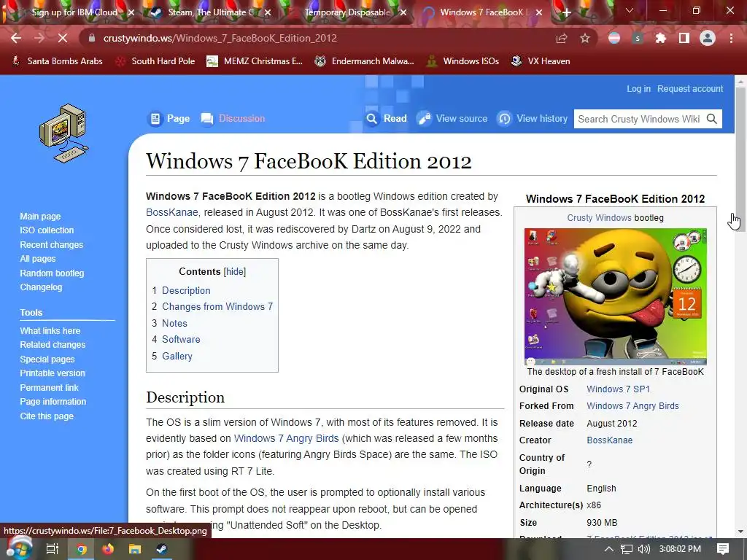The height and width of the screenshot is (560, 747).
Task: Open the Endermanch Malware bookmark
Action: coord(365,61)
